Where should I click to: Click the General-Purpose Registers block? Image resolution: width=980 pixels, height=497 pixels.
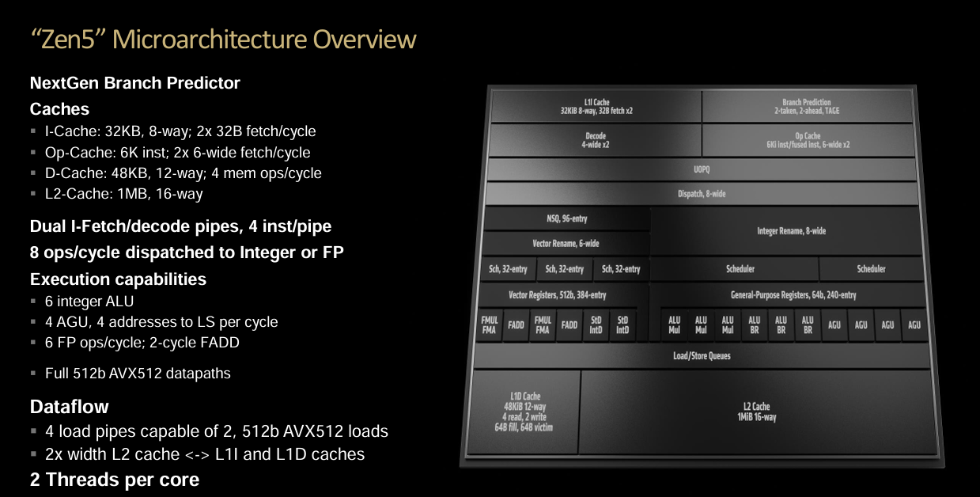click(793, 295)
